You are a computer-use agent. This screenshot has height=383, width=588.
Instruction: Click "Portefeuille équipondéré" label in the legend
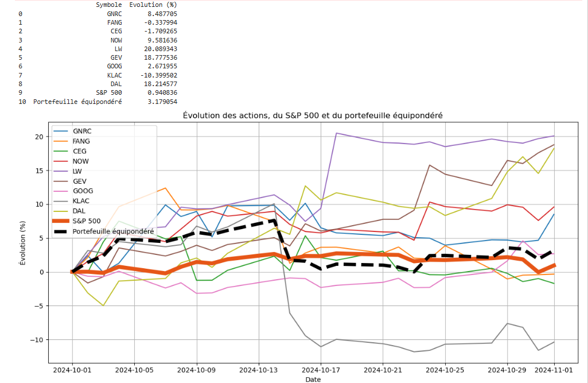tap(113, 231)
